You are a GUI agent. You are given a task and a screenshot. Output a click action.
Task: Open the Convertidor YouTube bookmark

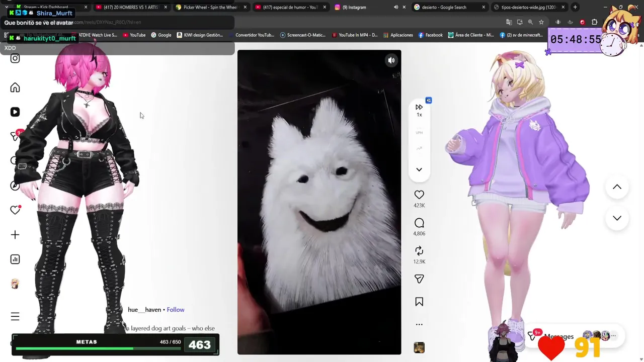[252, 35]
